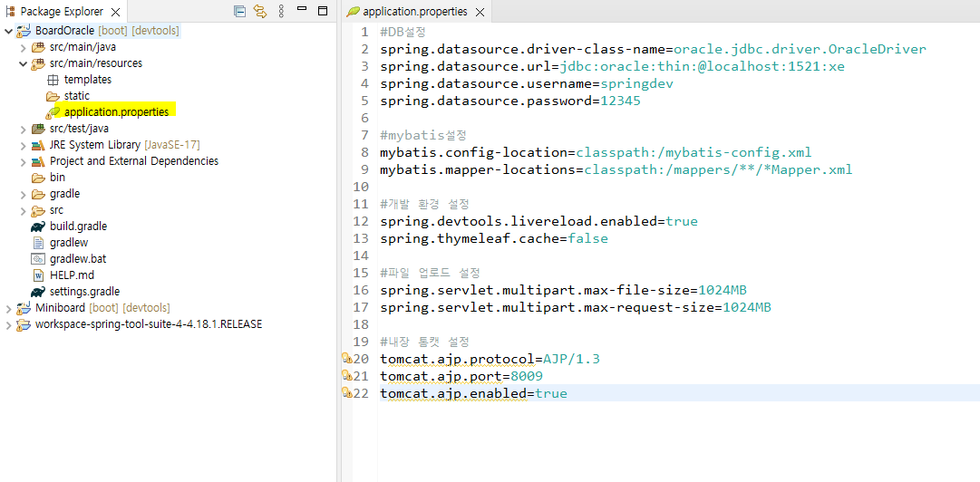
Task: Click the AJP/1.3 protocol value
Action: (x=571, y=359)
